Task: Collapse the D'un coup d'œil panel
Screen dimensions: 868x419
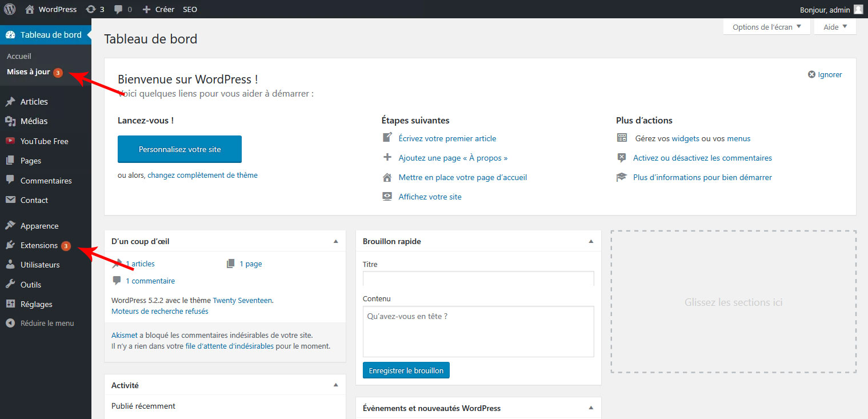Action: click(x=336, y=241)
